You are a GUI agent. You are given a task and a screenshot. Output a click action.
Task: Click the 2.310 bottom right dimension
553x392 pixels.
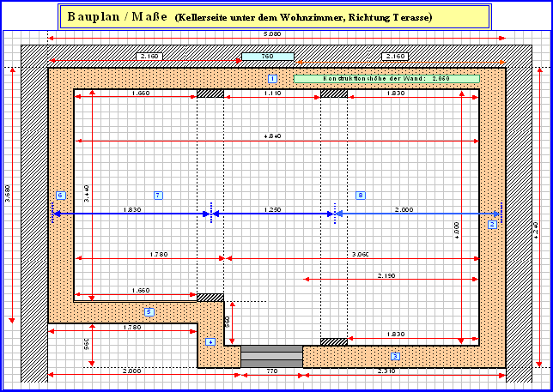click(x=386, y=371)
